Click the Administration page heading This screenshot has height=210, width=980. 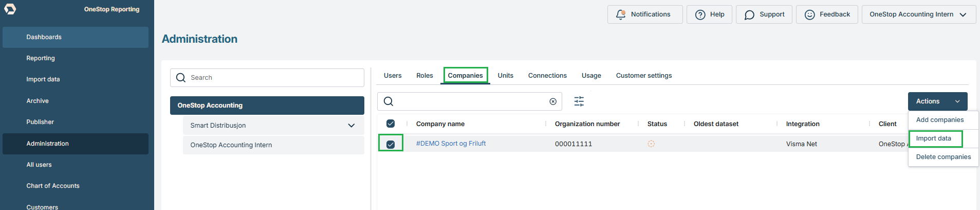pos(199,39)
